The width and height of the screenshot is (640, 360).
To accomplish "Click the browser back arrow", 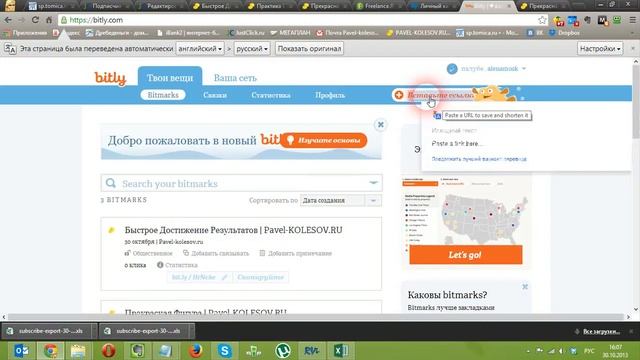I will [8, 20].
